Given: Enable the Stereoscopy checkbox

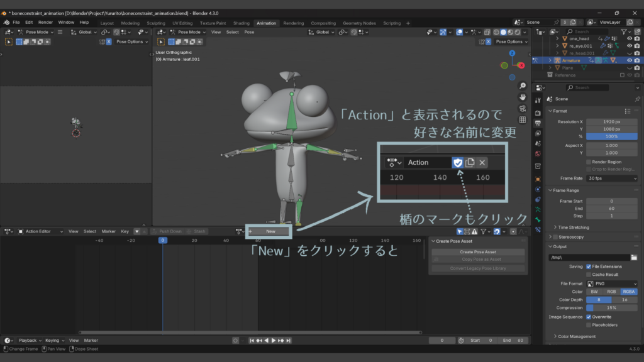Looking at the screenshot, I should pos(555,237).
